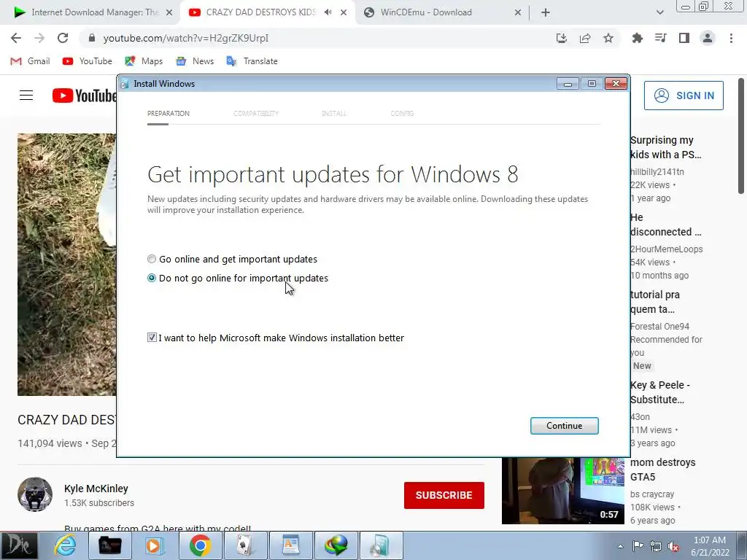
Task: Open a new Chrome tab
Action: coord(546,12)
